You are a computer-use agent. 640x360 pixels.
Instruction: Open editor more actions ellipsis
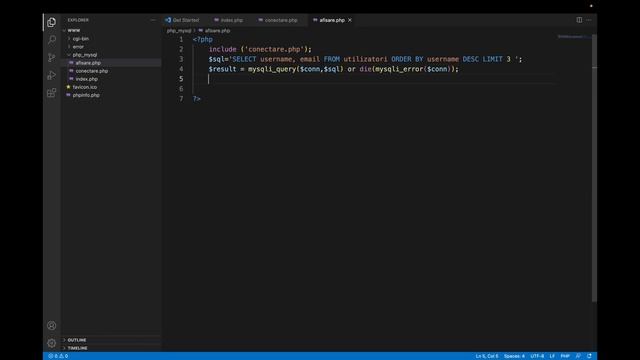pos(589,20)
